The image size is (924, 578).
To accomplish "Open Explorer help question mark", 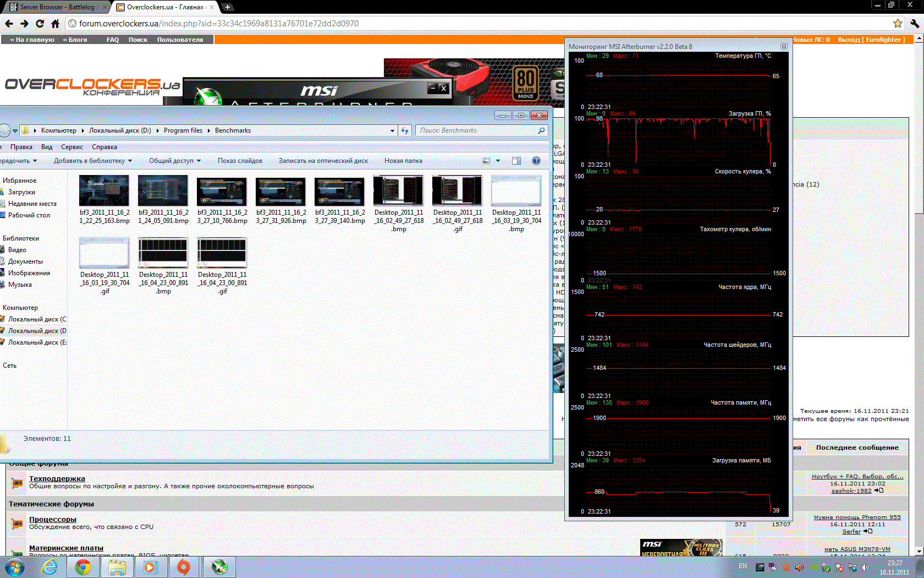I will tap(536, 161).
